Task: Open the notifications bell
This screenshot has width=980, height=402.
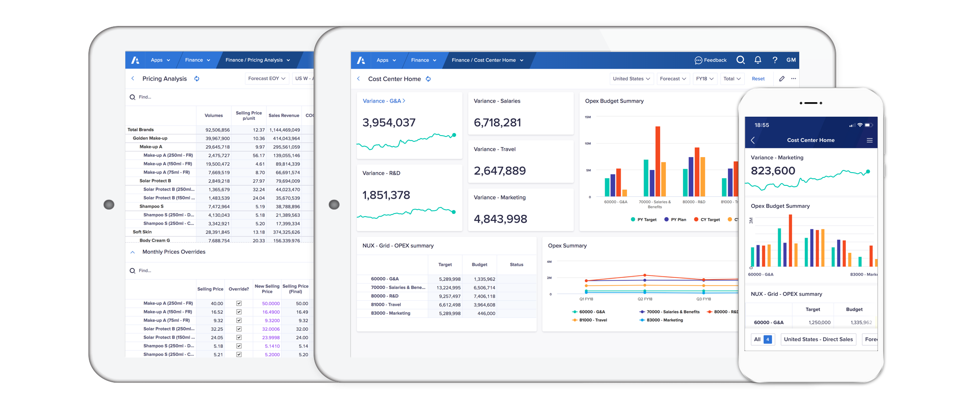Action: (x=758, y=60)
